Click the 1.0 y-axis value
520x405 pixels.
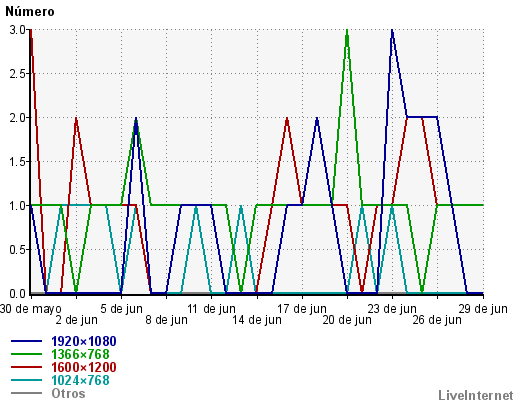click(17, 206)
